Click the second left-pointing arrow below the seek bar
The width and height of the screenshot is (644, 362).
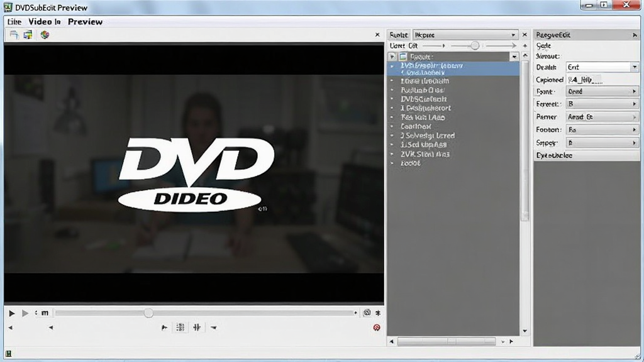point(51,327)
